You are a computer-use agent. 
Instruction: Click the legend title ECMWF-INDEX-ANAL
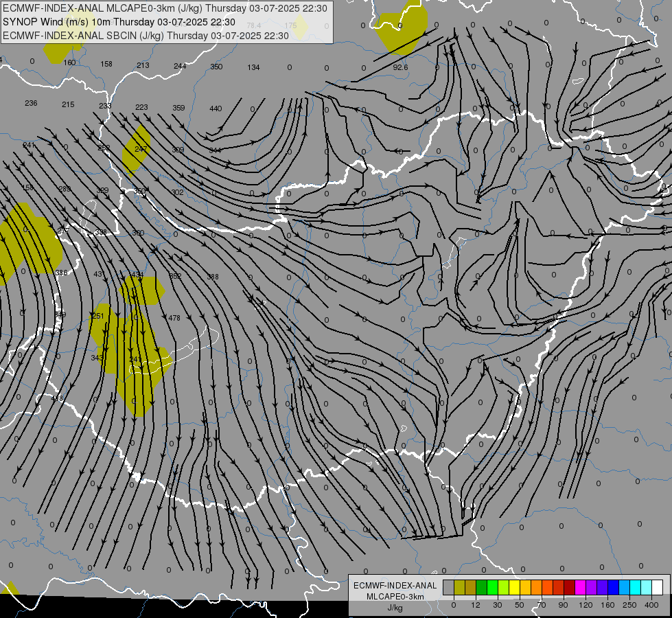395,586
